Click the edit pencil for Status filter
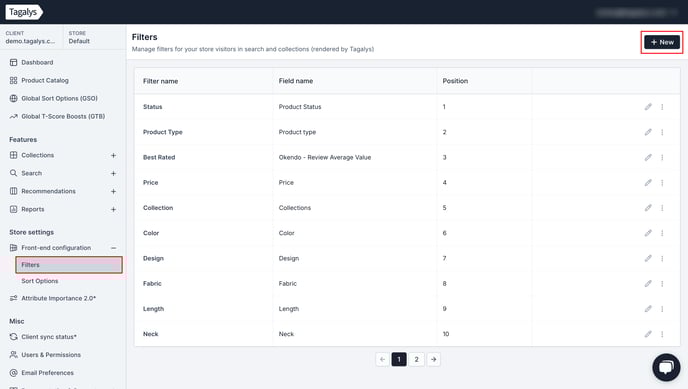Viewport: 688px width, 389px height. pos(648,107)
